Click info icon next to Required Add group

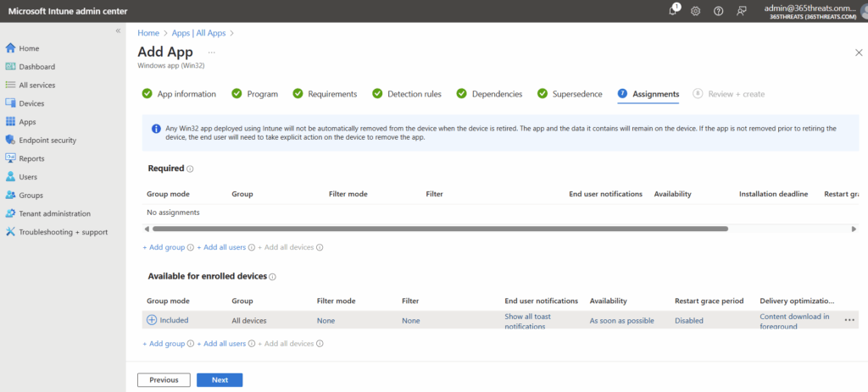(x=191, y=248)
